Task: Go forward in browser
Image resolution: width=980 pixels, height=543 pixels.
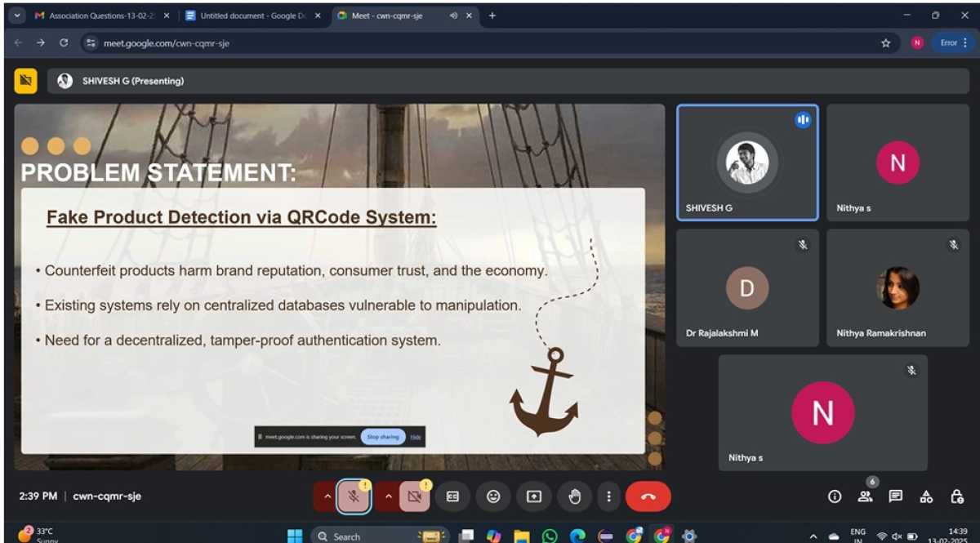Action: pyautogui.click(x=41, y=42)
